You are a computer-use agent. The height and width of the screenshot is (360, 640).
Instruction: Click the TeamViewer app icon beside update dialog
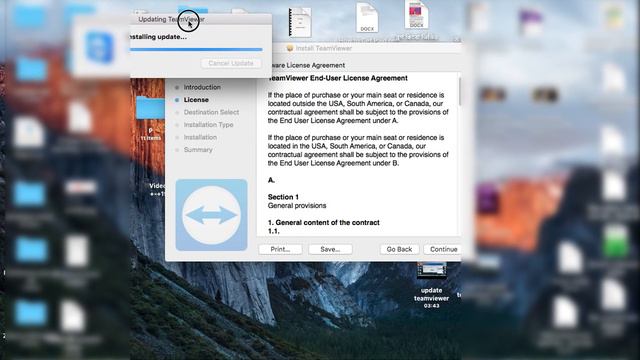coord(99,48)
